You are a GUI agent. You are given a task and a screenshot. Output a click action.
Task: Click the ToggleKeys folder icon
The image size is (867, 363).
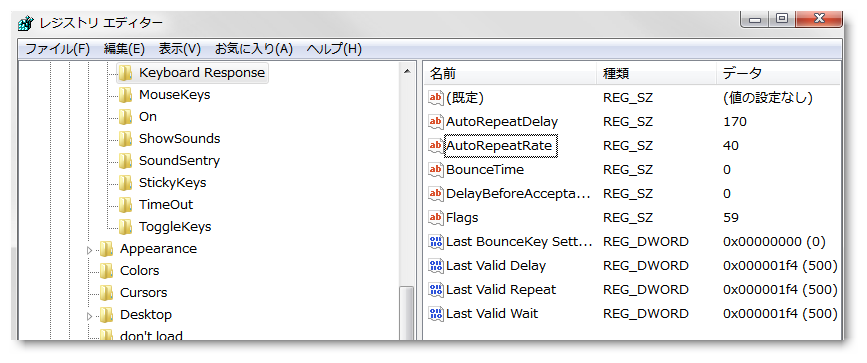coord(126,227)
